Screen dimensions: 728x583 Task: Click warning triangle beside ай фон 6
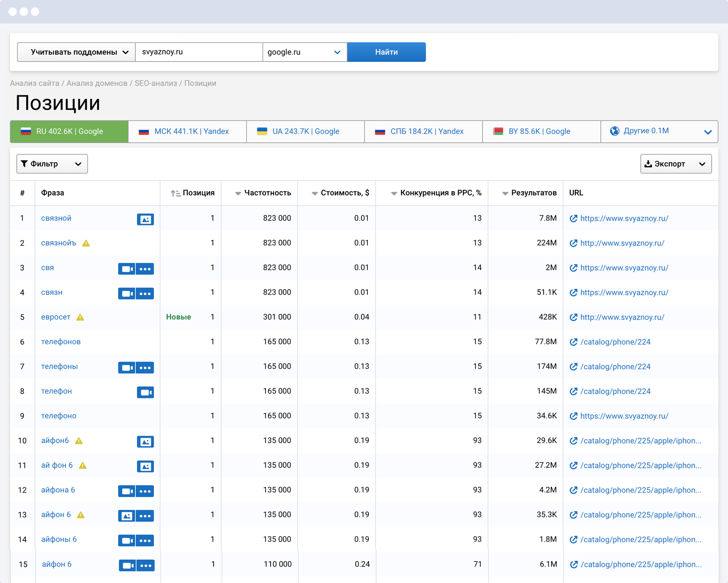point(83,465)
